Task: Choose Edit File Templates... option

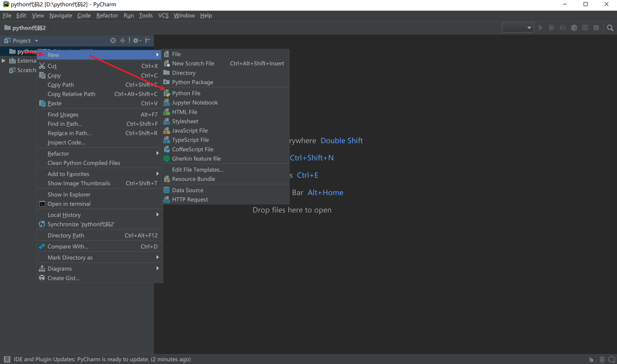Action: (x=225, y=170)
